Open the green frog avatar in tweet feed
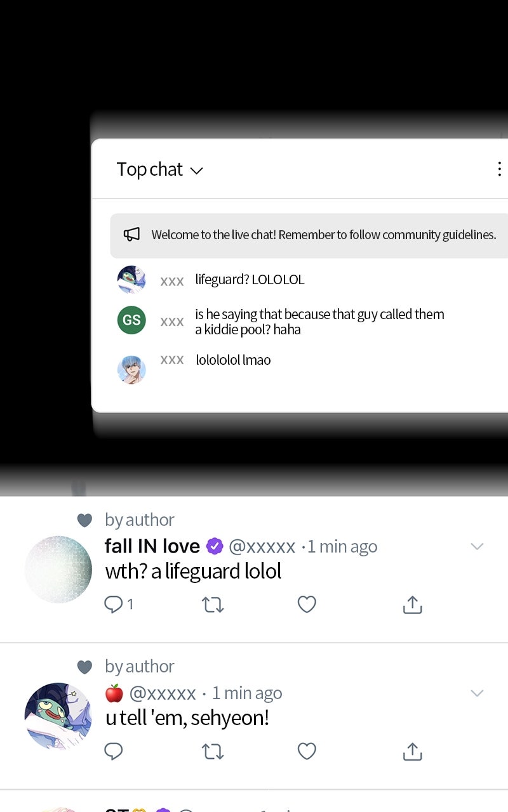 click(x=58, y=716)
